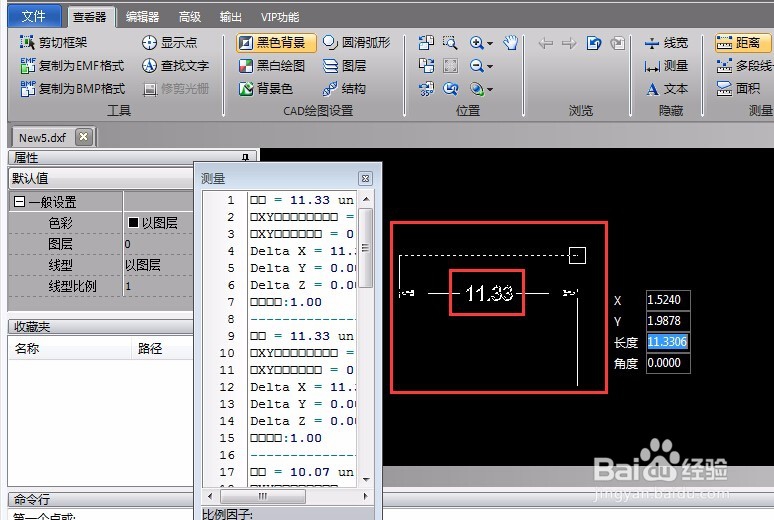Click the browse forward arrow
The width and height of the screenshot is (774, 520).
click(569, 43)
